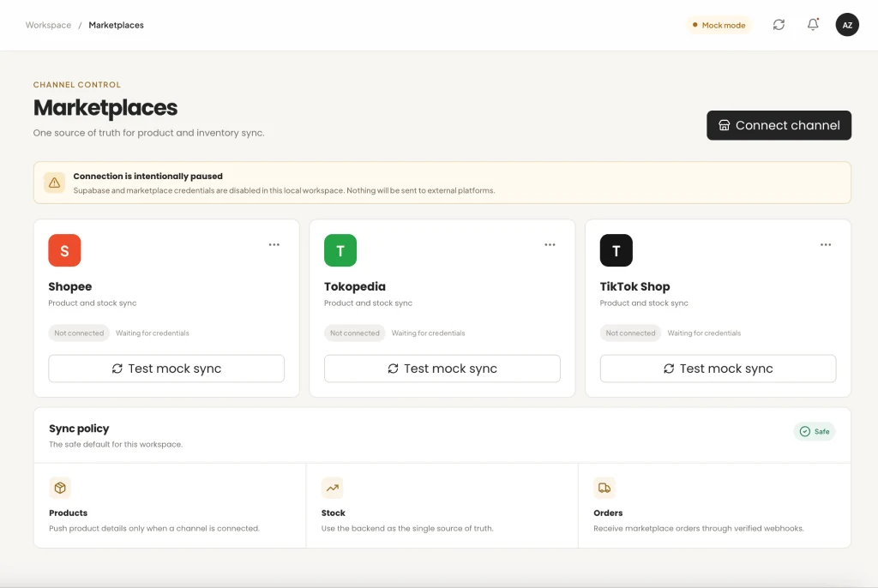Open the AZ user avatar menu
878x588 pixels.
click(x=847, y=25)
